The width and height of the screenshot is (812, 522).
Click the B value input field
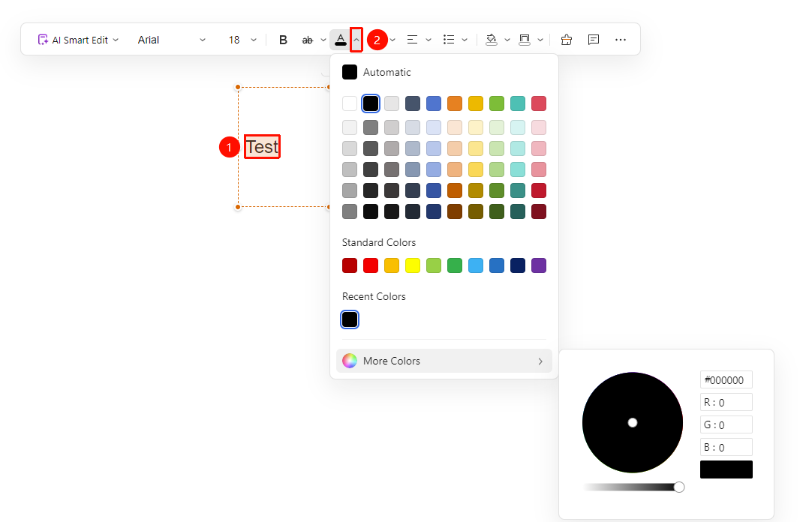point(726,448)
